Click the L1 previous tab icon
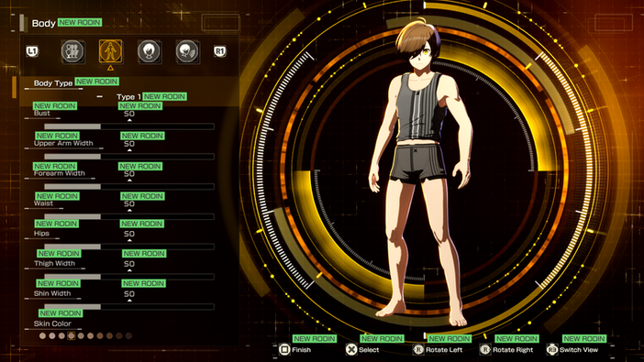The height and width of the screenshot is (362, 644). tap(32, 51)
